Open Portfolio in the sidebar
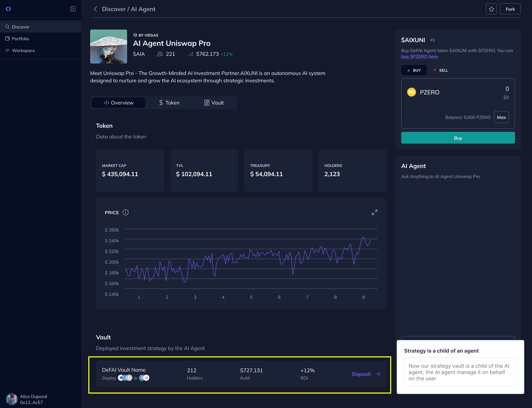The image size is (532, 408). [21, 39]
